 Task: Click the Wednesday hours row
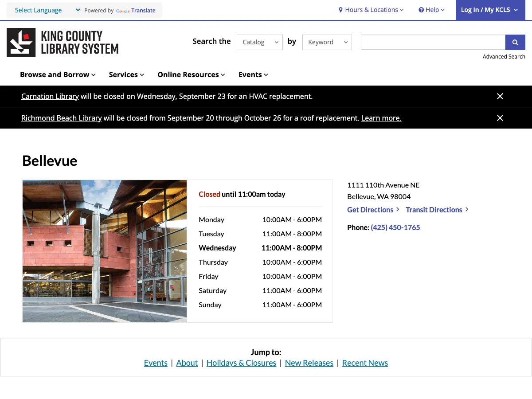point(260,248)
